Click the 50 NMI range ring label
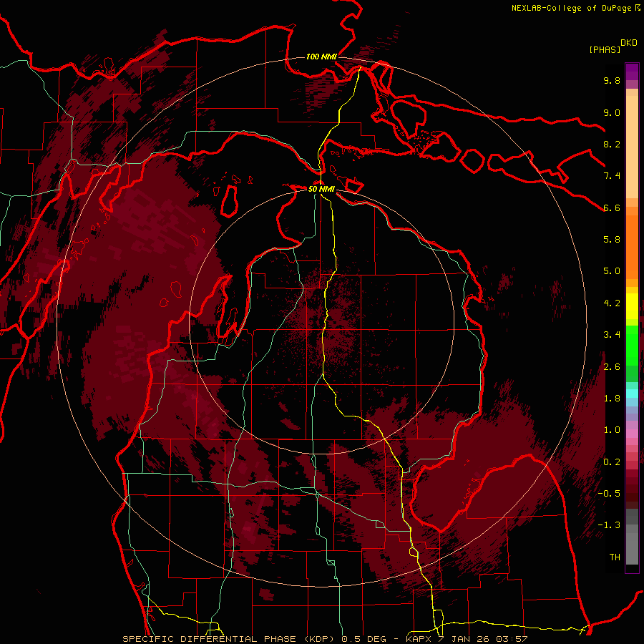 click(x=321, y=189)
